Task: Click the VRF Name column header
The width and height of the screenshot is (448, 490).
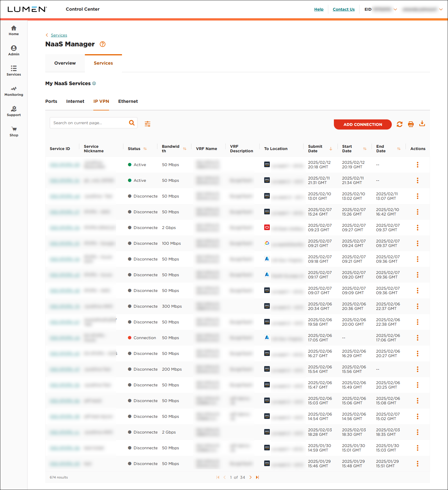Action: point(207,149)
